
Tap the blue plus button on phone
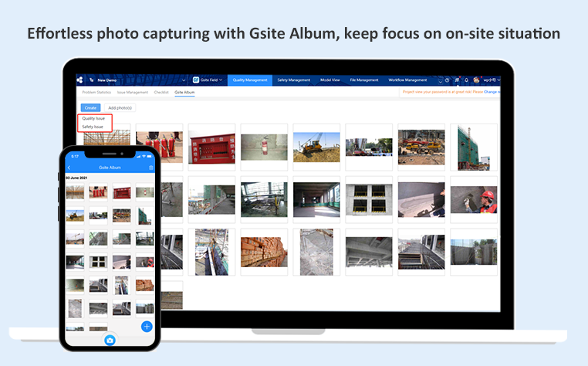pyautogui.click(x=147, y=326)
